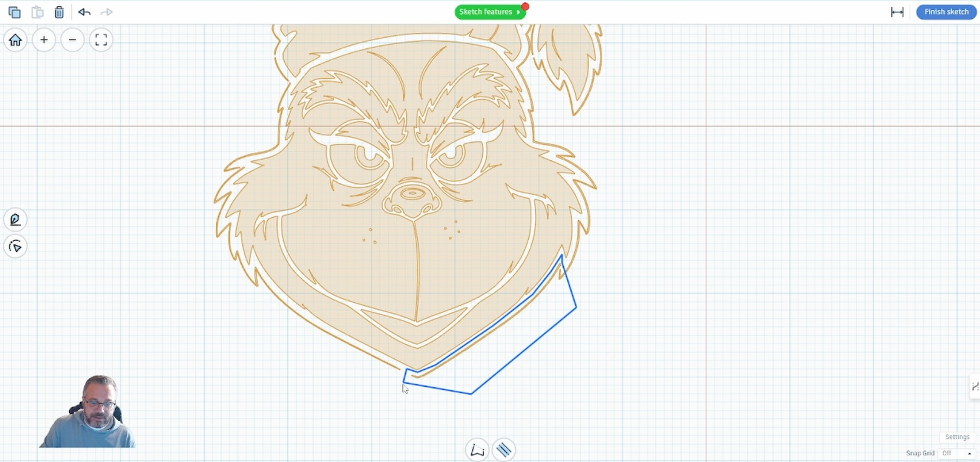This screenshot has width=980, height=462.
Task: Click the Duplicate (copy) icon
Action: click(x=14, y=12)
